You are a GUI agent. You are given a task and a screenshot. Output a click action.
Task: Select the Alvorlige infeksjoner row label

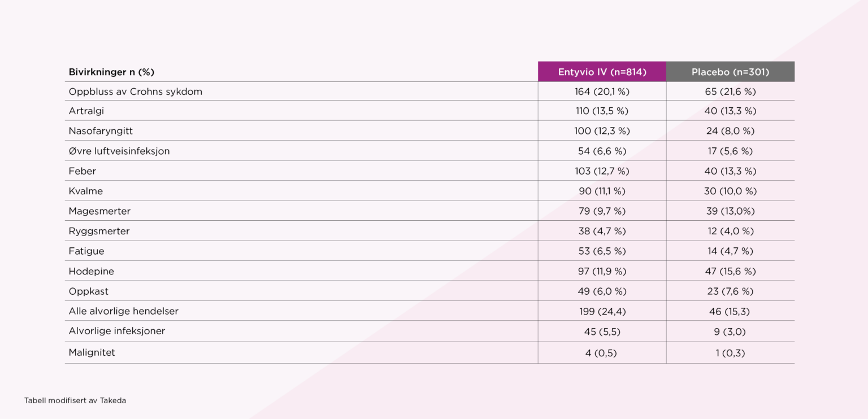pos(117,331)
